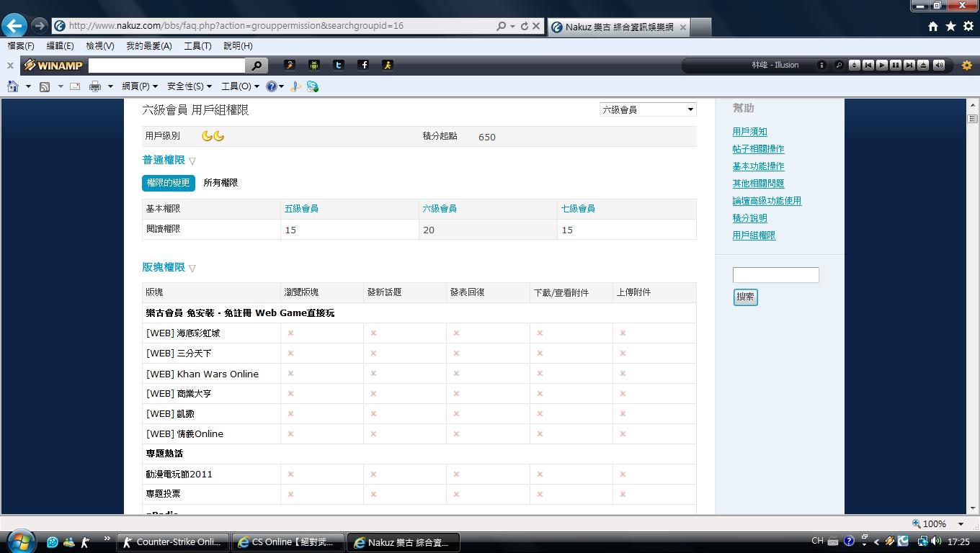Open the 我的最愛(A) menu
The image size is (980, 553).
[148, 45]
